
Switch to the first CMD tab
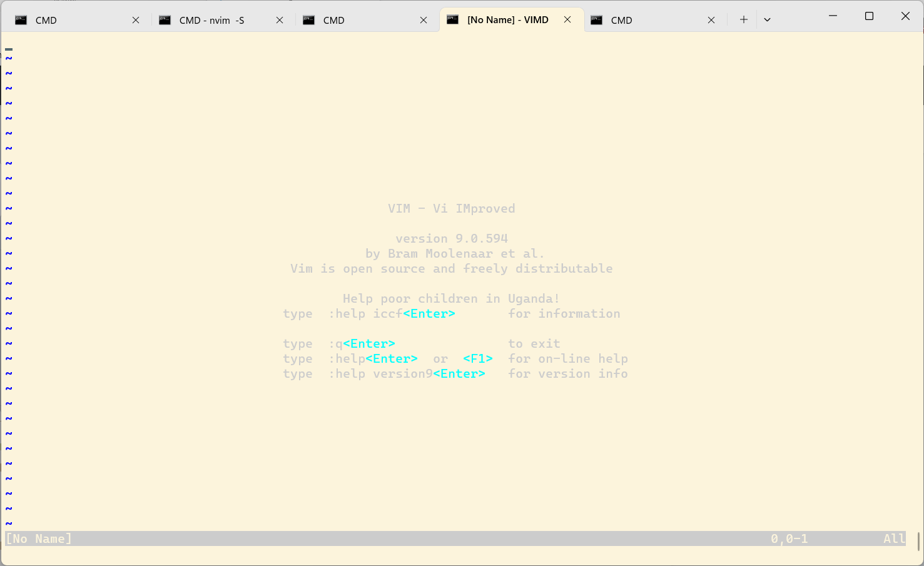point(69,19)
